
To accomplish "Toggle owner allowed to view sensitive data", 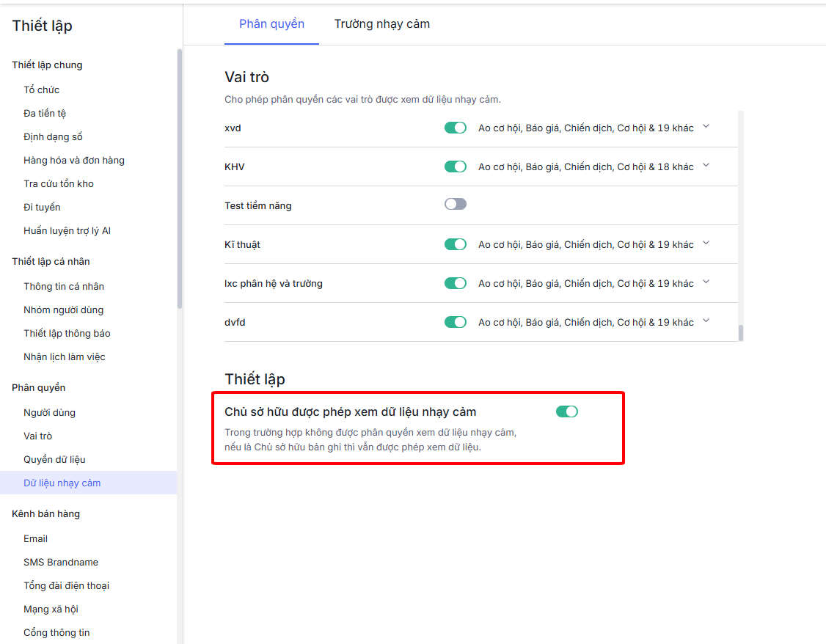I will [x=566, y=411].
